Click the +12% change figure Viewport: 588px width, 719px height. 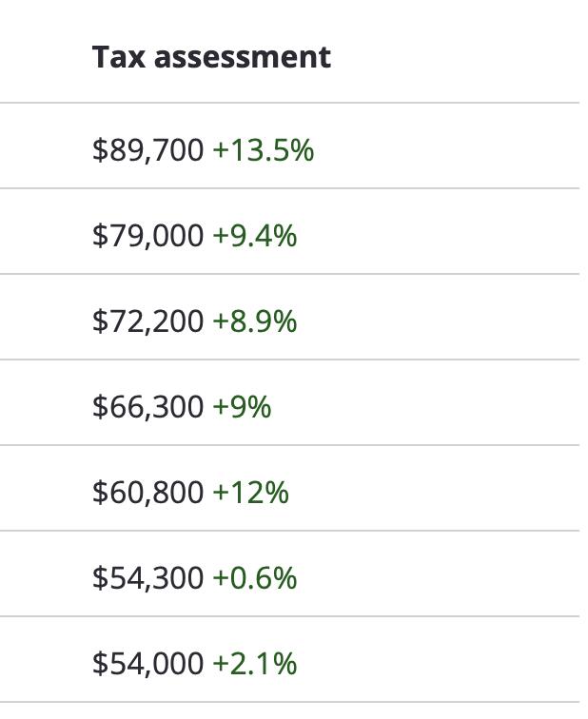point(251,492)
